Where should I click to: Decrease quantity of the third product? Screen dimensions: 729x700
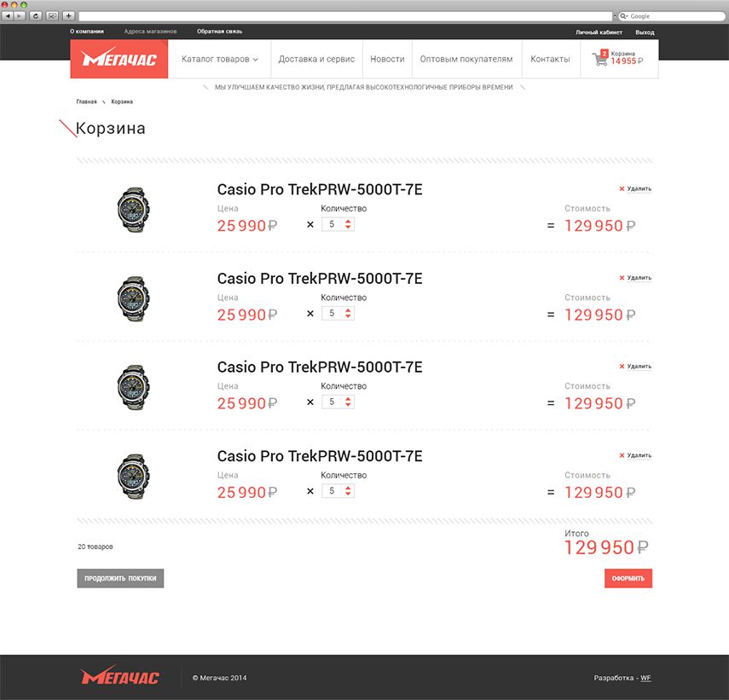(348, 405)
